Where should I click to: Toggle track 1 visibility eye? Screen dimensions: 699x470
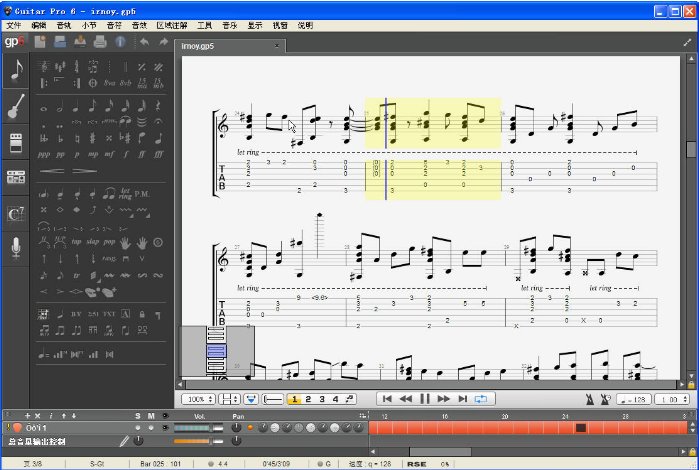pyautogui.click(x=165, y=428)
